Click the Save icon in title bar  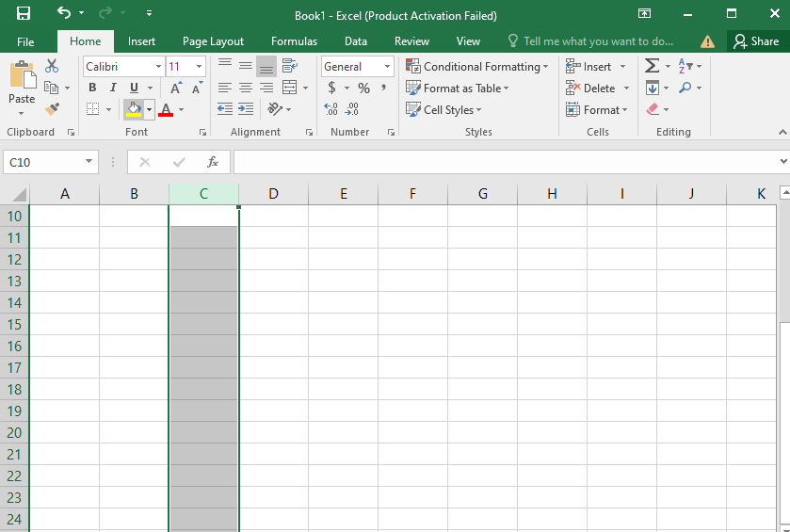(24, 13)
